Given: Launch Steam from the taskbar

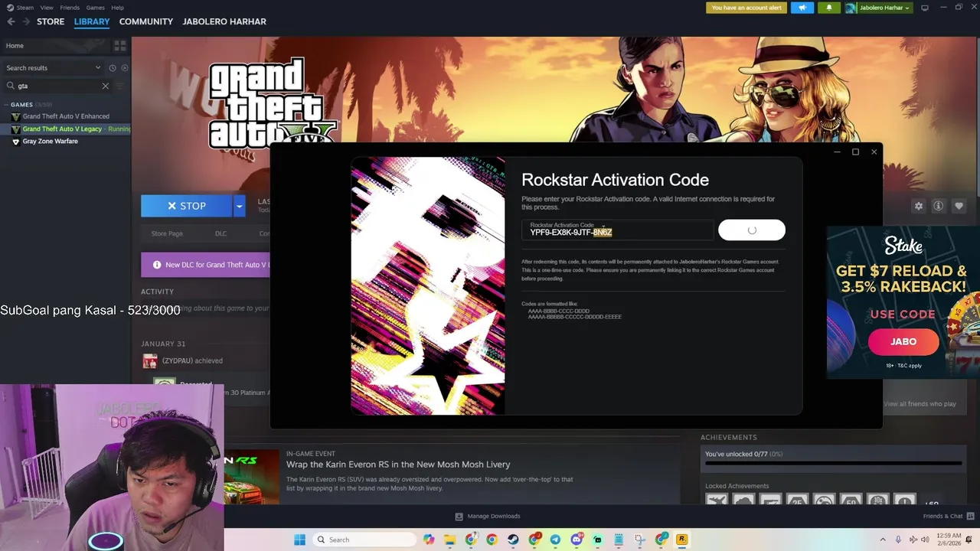Looking at the screenshot, I should (x=513, y=540).
